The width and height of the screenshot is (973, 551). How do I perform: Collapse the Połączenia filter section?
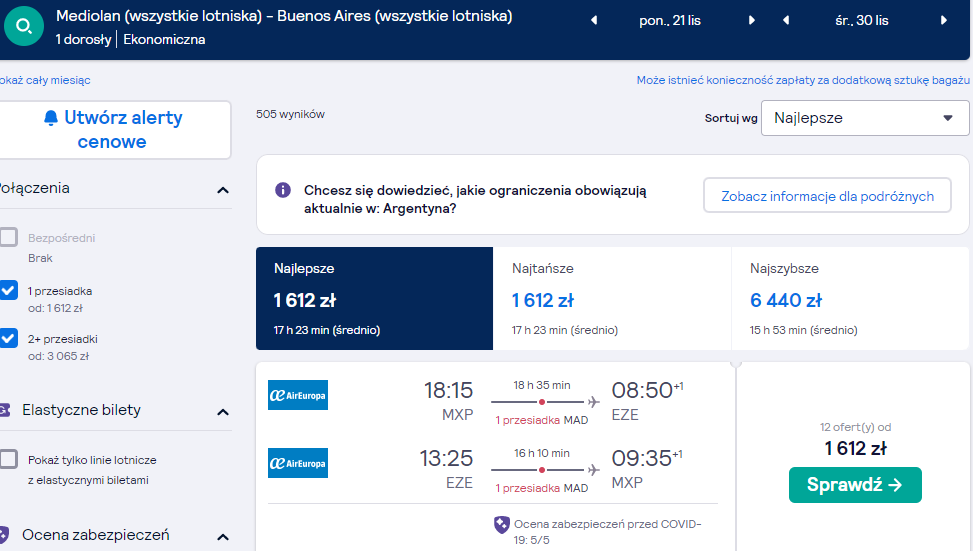(x=223, y=190)
